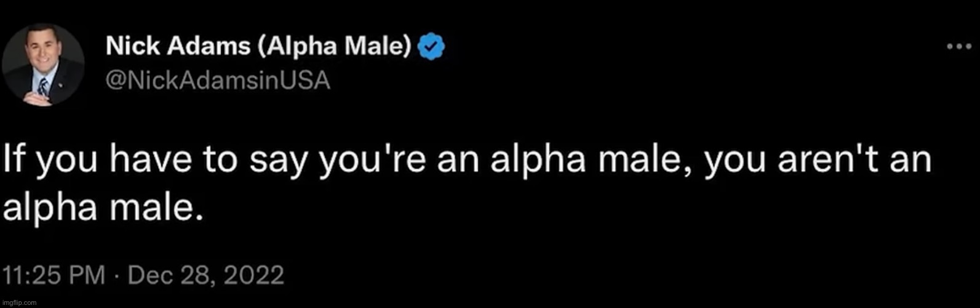Open the @NickAdamsinUSA handle link
The height and width of the screenshot is (308, 980).
coord(218,81)
